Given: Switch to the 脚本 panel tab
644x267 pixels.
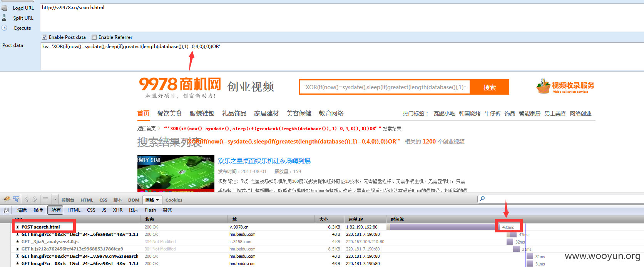Looking at the screenshot, I should [118, 200].
